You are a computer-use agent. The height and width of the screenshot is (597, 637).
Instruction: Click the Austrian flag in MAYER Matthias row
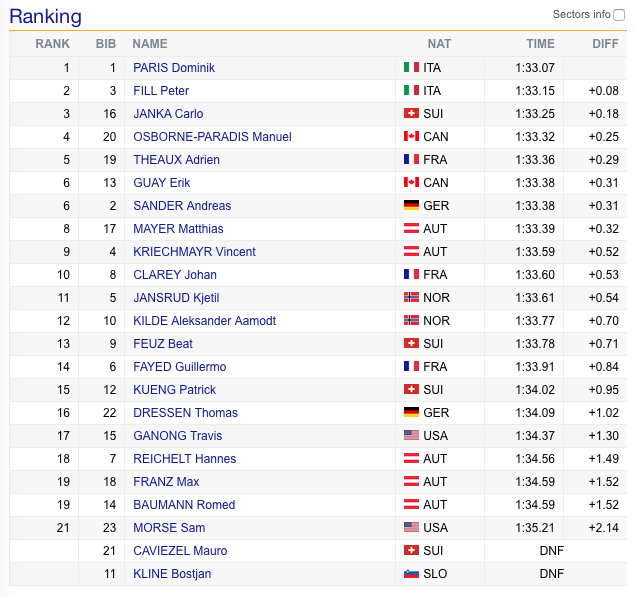click(411, 229)
